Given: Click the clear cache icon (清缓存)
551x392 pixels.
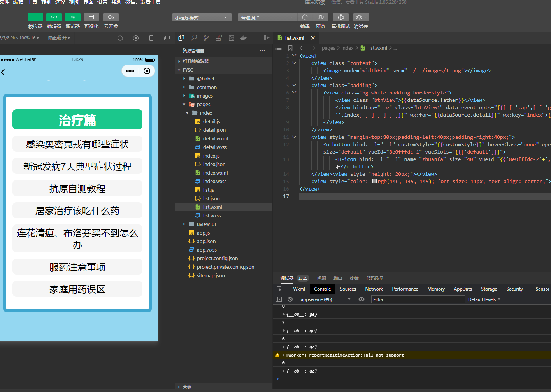Looking at the screenshot, I should [x=361, y=17].
